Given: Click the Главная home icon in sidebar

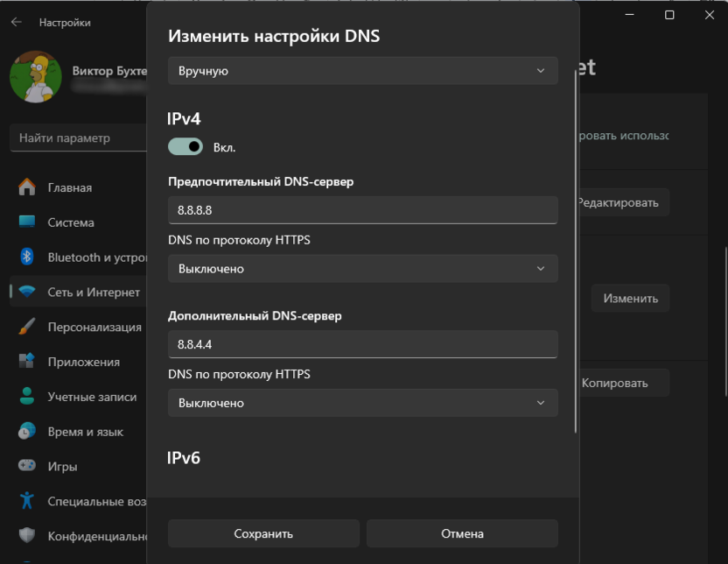Looking at the screenshot, I should click(27, 187).
